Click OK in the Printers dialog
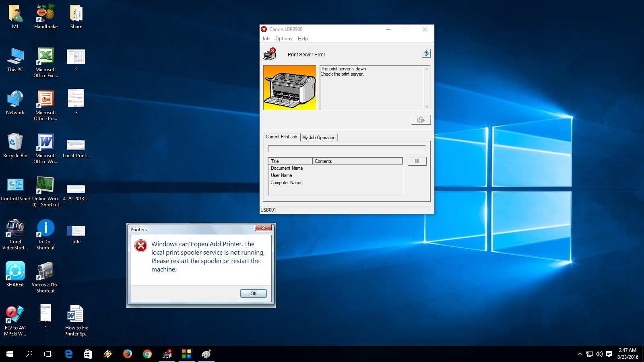644x362 pixels. 254,293
